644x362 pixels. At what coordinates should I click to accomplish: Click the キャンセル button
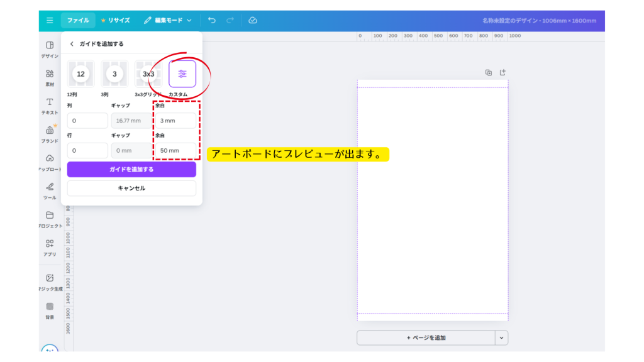[131, 188]
